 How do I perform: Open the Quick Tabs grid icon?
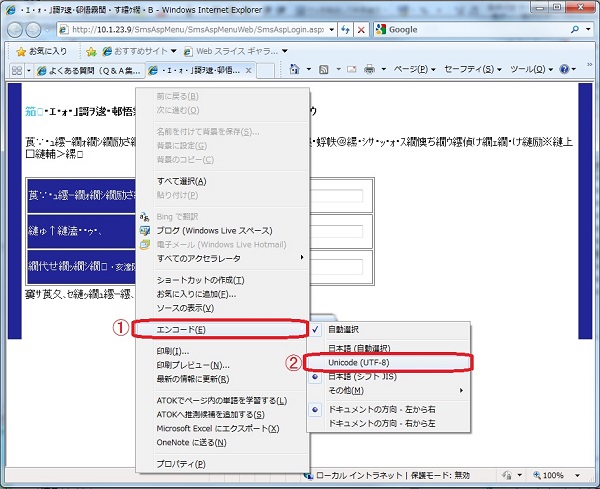coord(17,70)
